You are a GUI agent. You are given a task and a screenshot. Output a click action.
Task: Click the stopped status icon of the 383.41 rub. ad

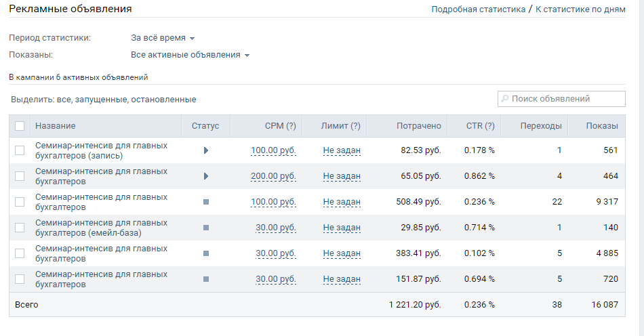pos(206,253)
